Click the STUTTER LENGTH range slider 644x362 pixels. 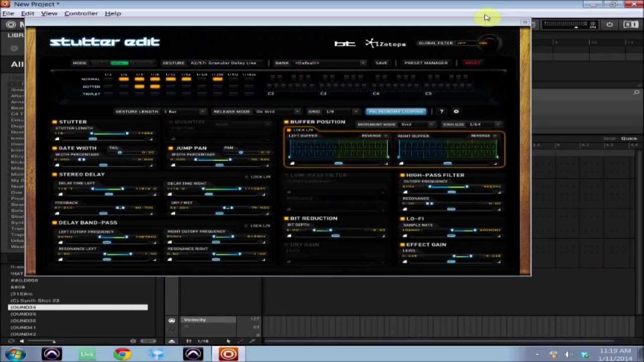(x=109, y=134)
